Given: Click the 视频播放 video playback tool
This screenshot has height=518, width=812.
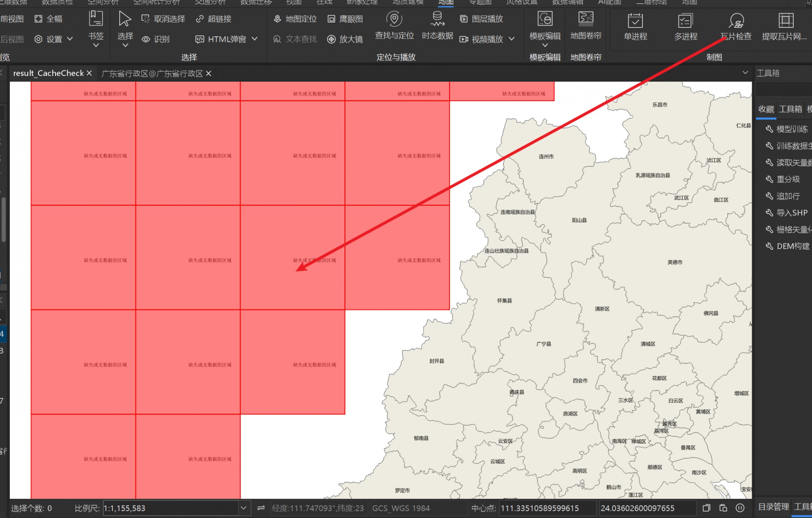Looking at the screenshot, I should [481, 39].
